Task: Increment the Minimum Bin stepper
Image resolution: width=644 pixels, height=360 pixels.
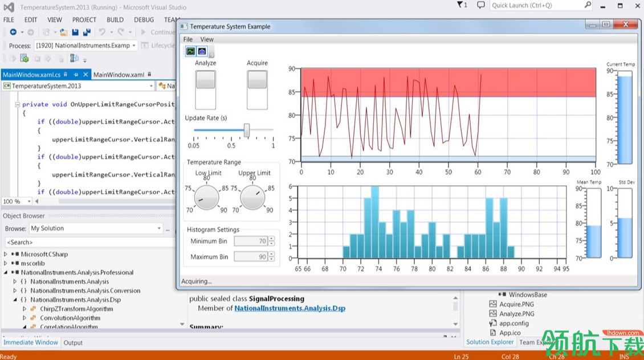Action: (x=271, y=239)
